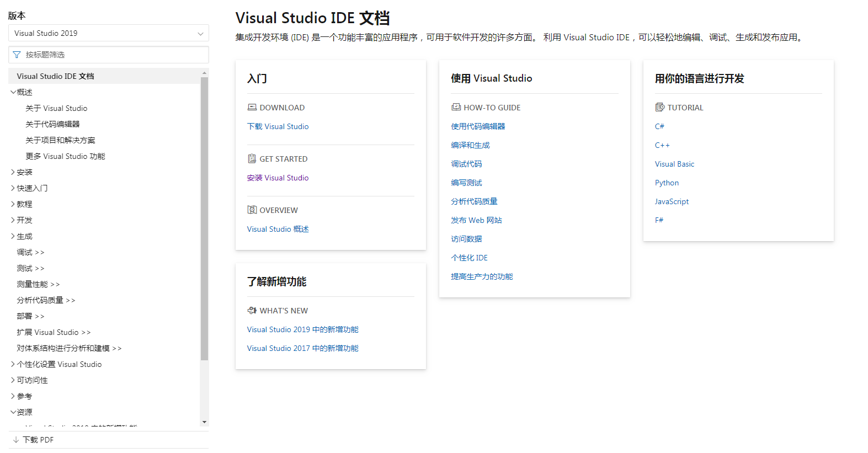
Task: Click the sidebar scrollbar down arrow
Action: click(205, 422)
